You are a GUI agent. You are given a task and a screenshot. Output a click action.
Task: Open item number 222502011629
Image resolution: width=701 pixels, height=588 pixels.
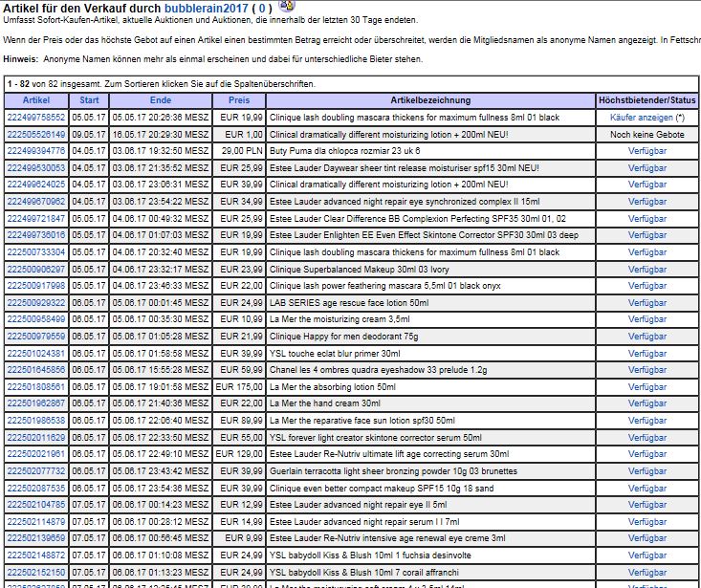[36, 438]
